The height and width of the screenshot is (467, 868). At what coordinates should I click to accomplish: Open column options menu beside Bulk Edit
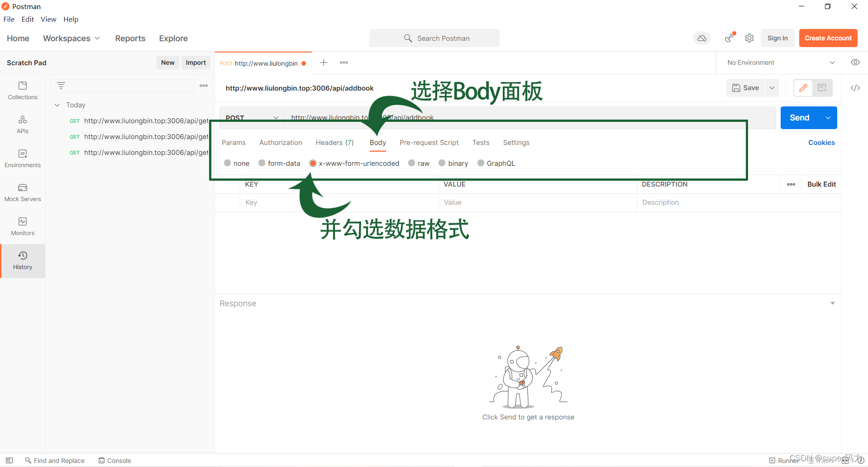click(791, 184)
